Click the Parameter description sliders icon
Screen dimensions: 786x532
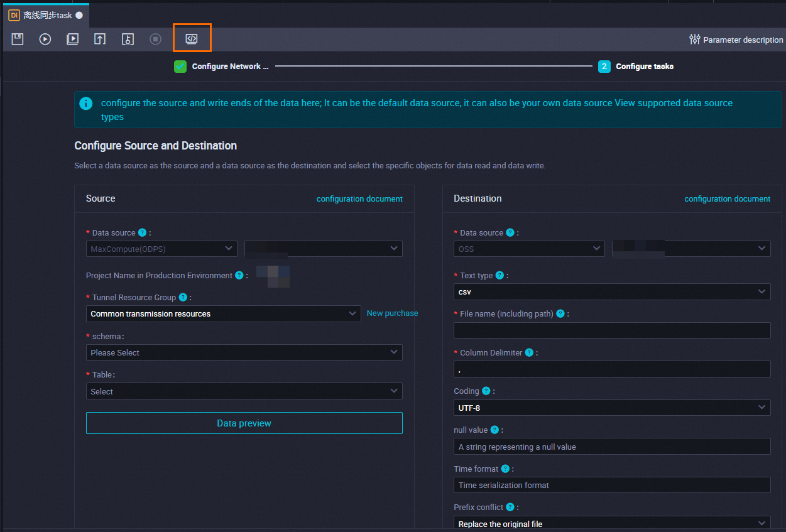click(694, 39)
